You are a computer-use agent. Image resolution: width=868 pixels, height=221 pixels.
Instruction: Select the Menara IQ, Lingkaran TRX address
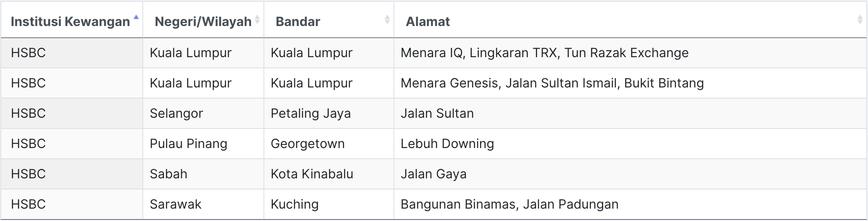point(544,53)
